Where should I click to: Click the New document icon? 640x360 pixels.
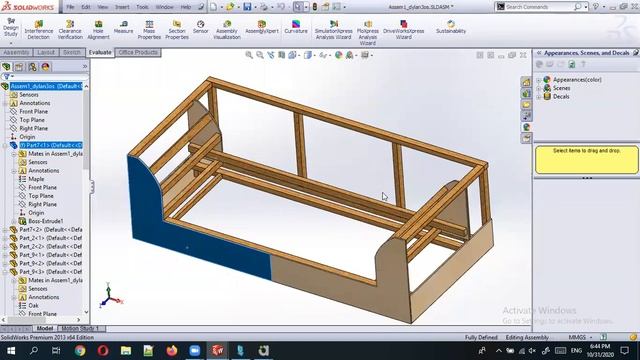[x=214, y=7]
